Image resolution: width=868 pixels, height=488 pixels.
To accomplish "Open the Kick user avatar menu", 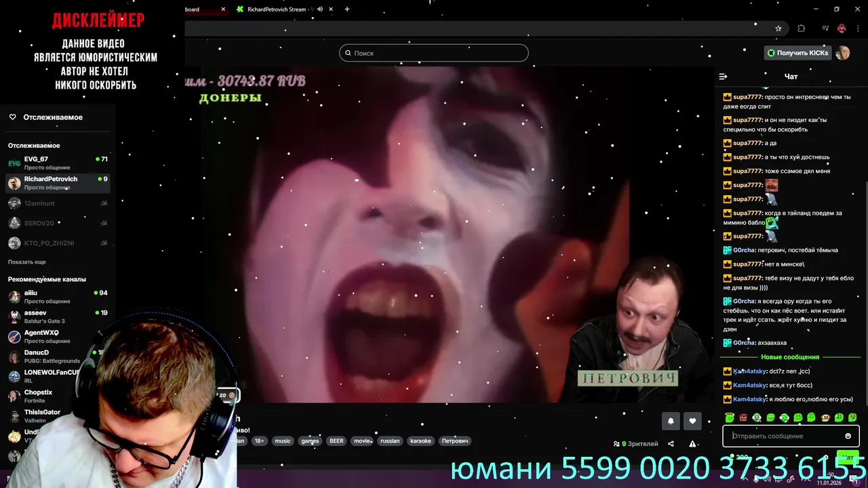I will pos(843,53).
